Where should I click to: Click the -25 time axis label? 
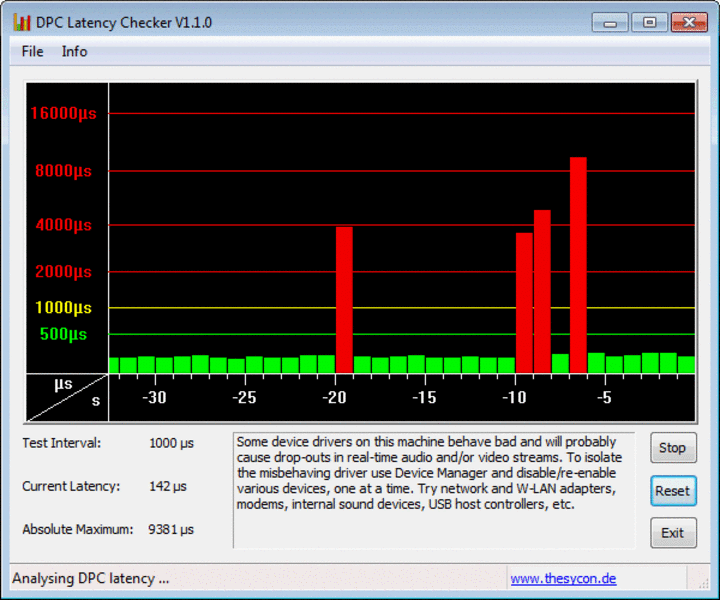(244, 398)
